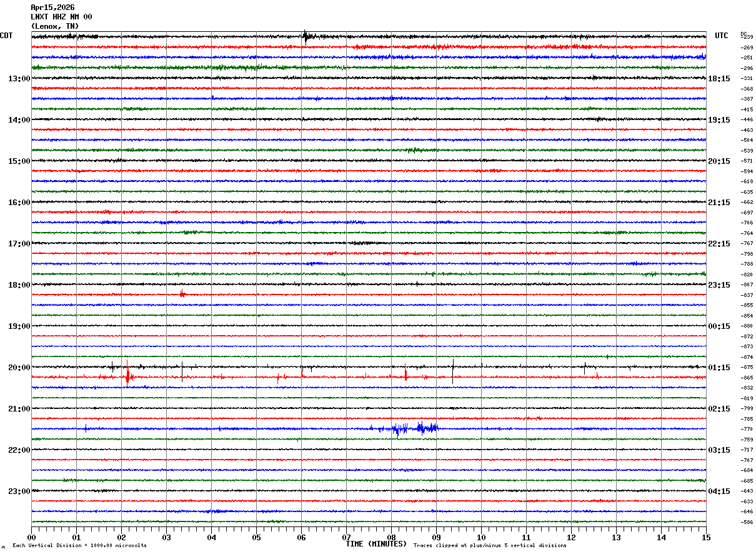Click the "00:15" UTC time label
This screenshot has height=554, width=756.
[719, 326]
